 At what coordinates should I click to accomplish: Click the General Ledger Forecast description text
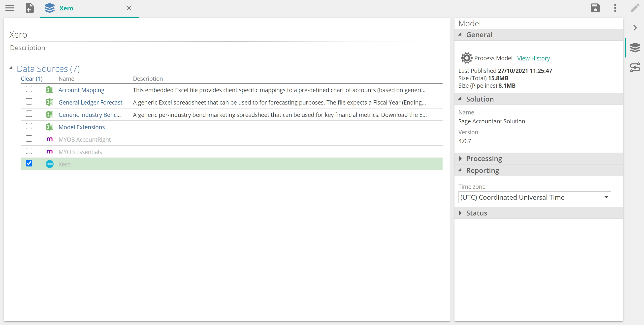pyautogui.click(x=279, y=102)
